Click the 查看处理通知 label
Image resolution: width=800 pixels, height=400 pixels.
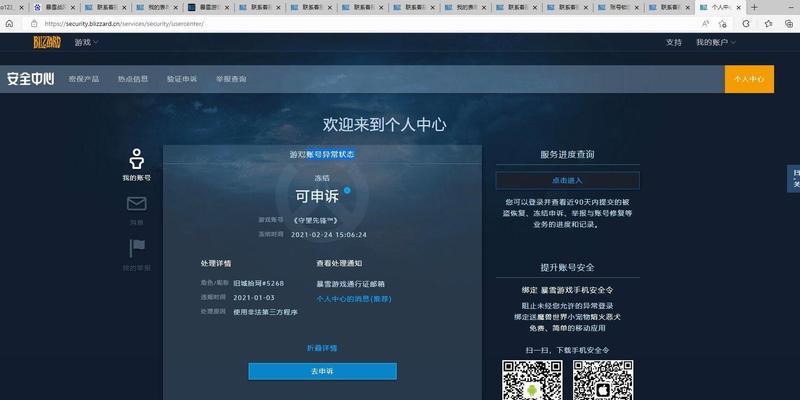pos(339,264)
